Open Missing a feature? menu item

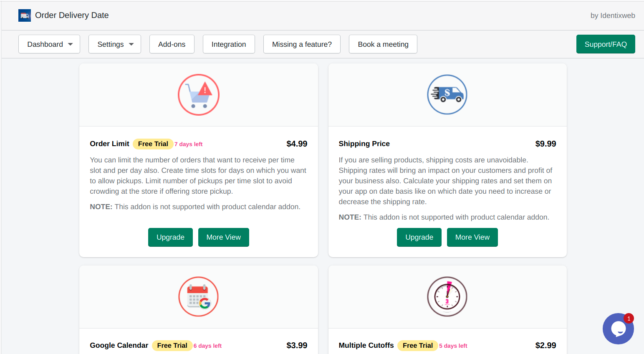[x=302, y=44]
